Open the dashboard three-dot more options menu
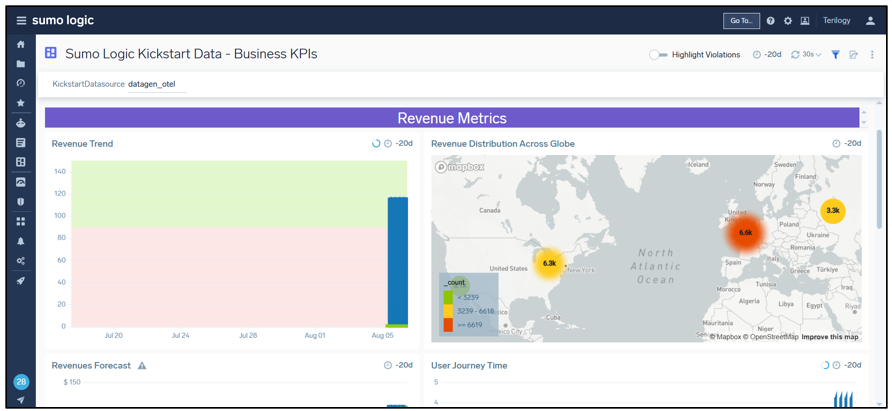 pyautogui.click(x=872, y=55)
